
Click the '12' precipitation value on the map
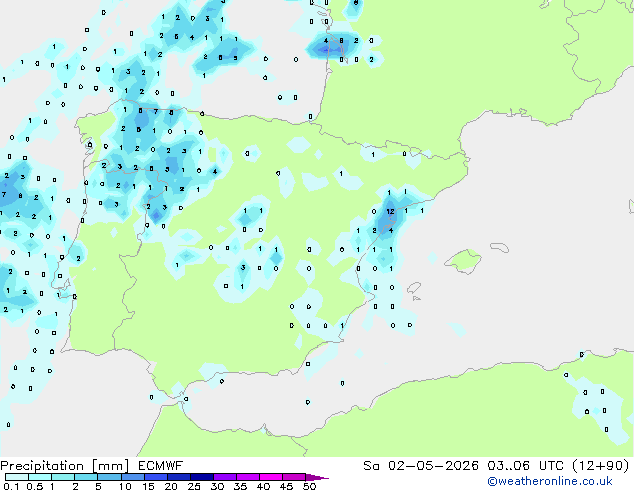coord(390,211)
